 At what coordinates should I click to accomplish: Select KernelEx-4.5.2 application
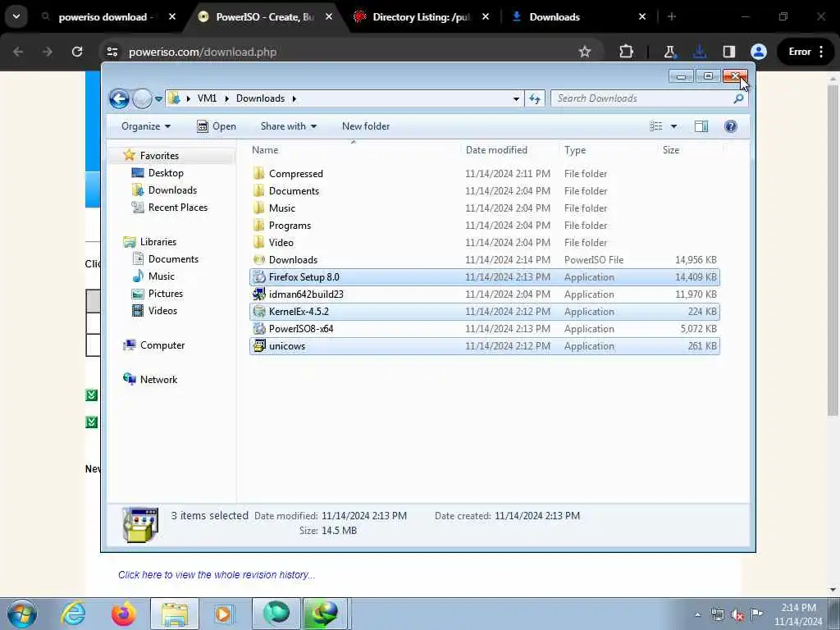click(485, 311)
